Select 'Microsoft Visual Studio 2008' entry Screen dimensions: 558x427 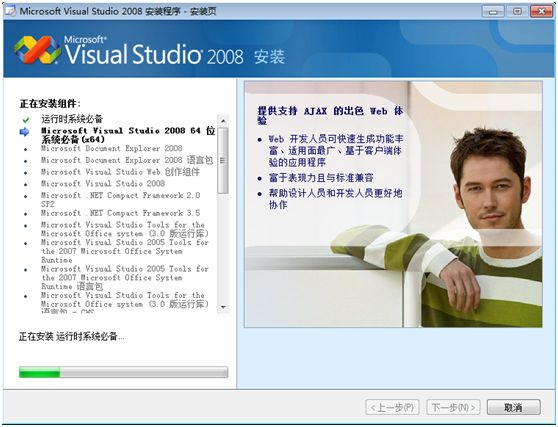(x=103, y=184)
